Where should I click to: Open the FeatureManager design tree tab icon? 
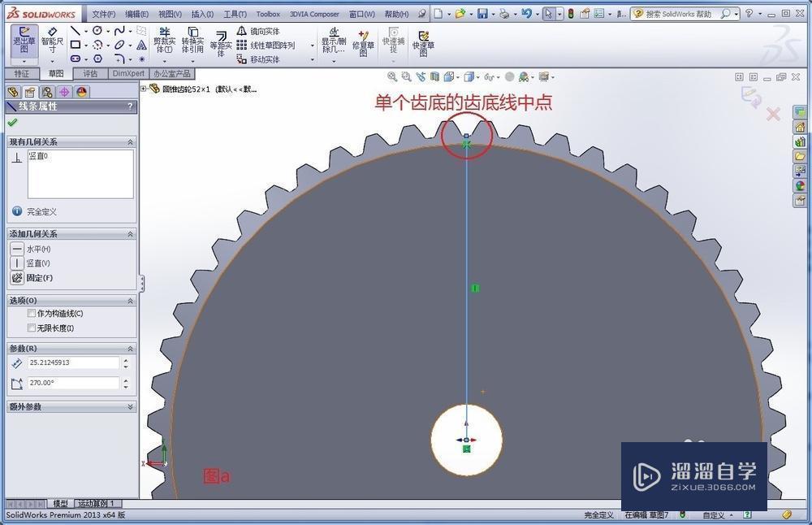pos(14,93)
